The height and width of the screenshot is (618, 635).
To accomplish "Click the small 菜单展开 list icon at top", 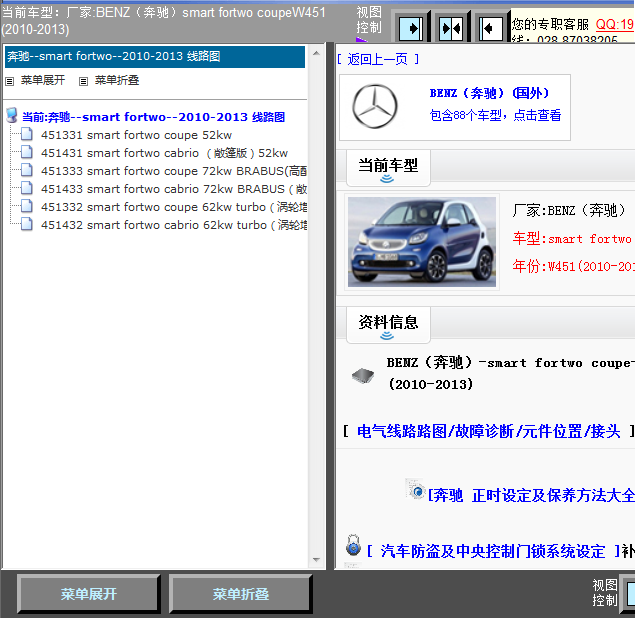I will click(x=10, y=81).
